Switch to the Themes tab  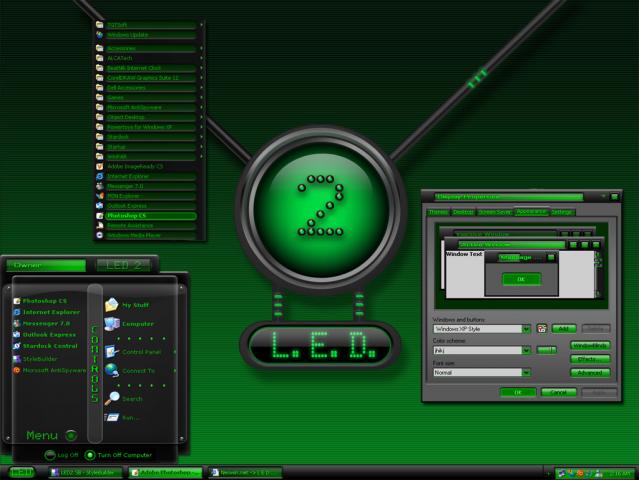click(438, 212)
